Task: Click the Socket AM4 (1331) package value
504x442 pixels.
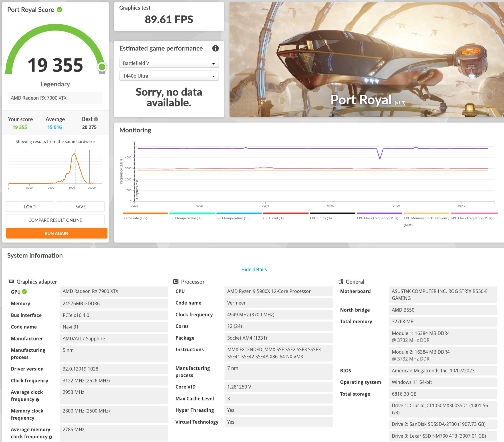Action: pos(278,338)
